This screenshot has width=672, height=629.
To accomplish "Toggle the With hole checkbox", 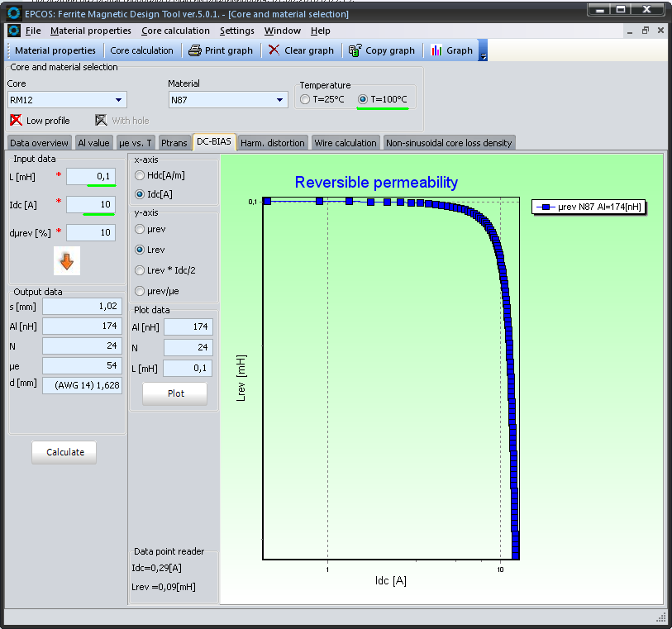I will tap(101, 120).
